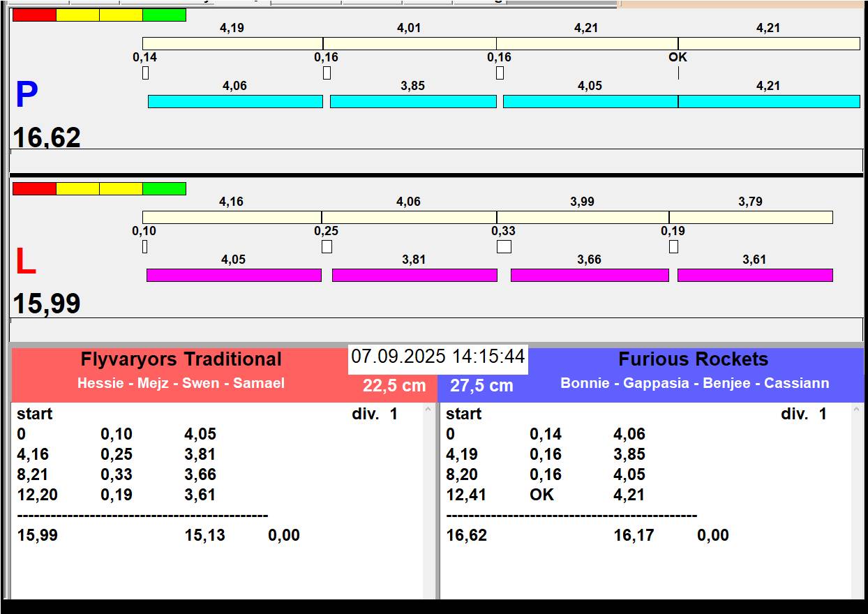Viewport: 868px width, 614px height.
Task: Click the 07.09.2025 14:15:44 timestamp
Action: point(437,357)
